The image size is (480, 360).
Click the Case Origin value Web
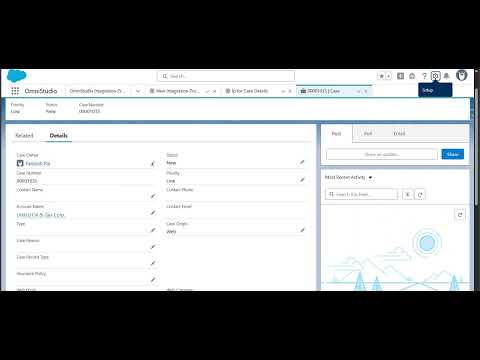171,231
